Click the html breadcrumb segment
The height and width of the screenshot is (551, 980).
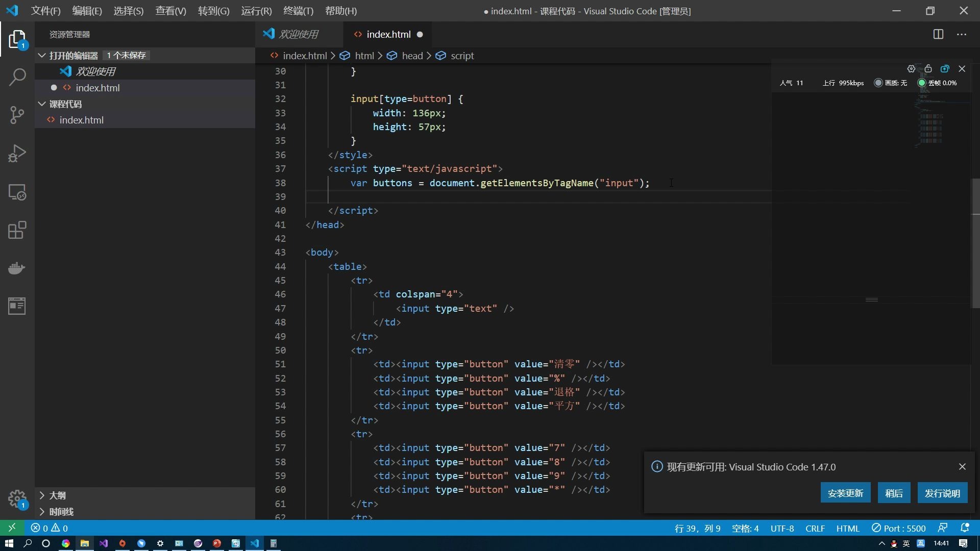point(364,56)
